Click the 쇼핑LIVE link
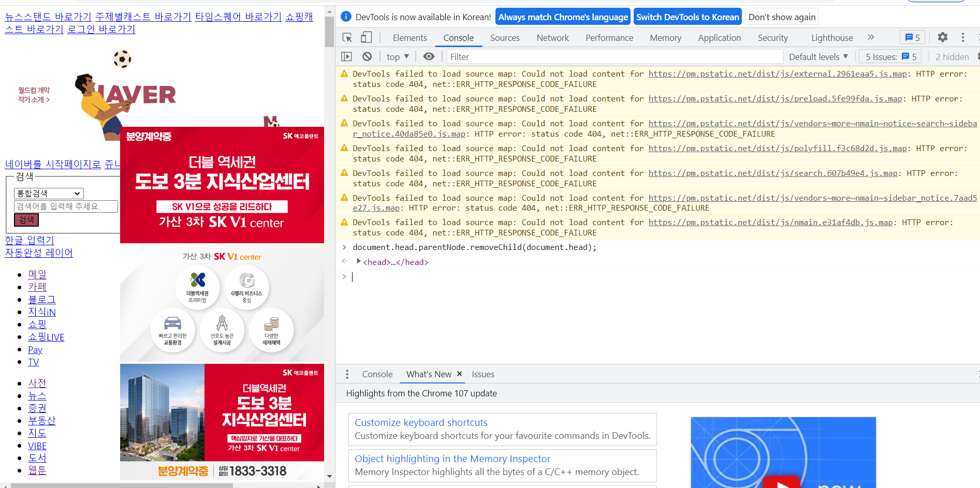This screenshot has height=488, width=980. [x=46, y=337]
